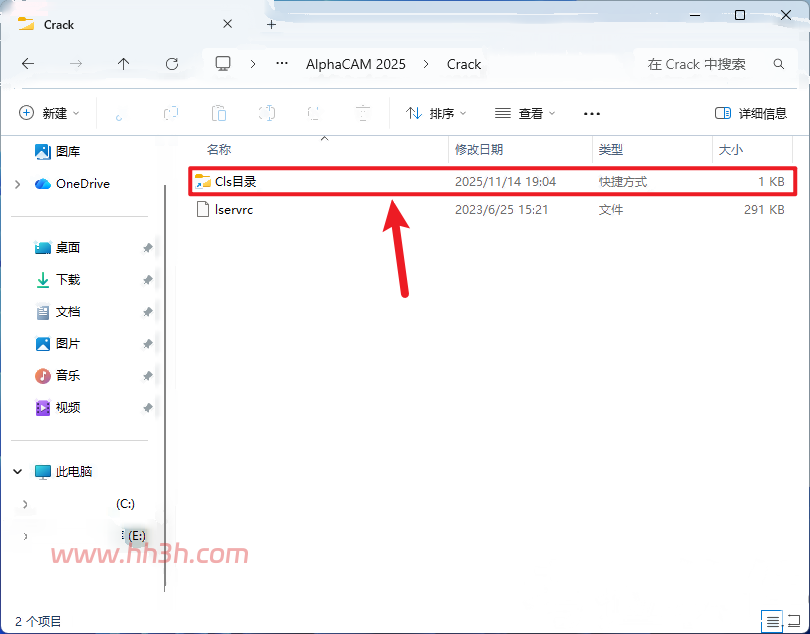Viewport: 810px width, 634px height.
Task: Click the Delete trash icon
Action: pos(363,113)
